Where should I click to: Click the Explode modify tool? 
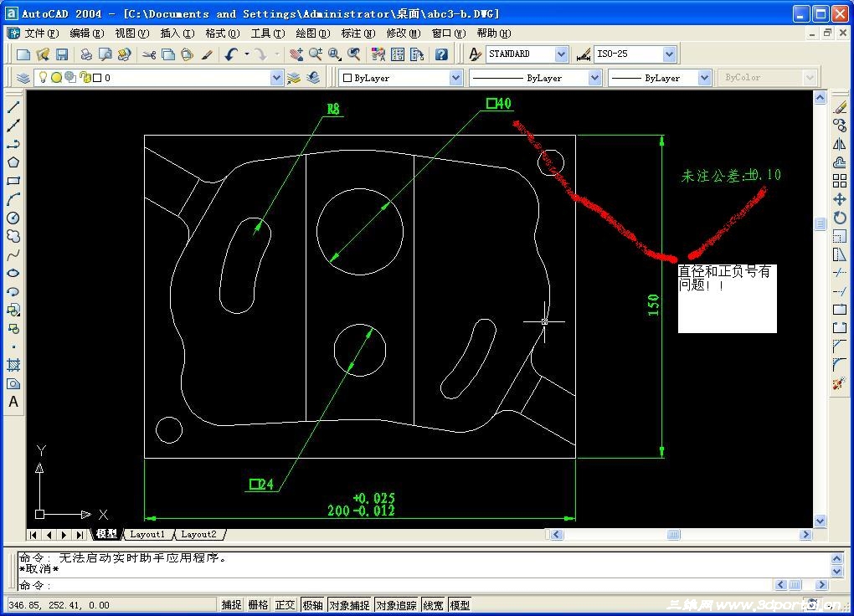click(x=840, y=383)
